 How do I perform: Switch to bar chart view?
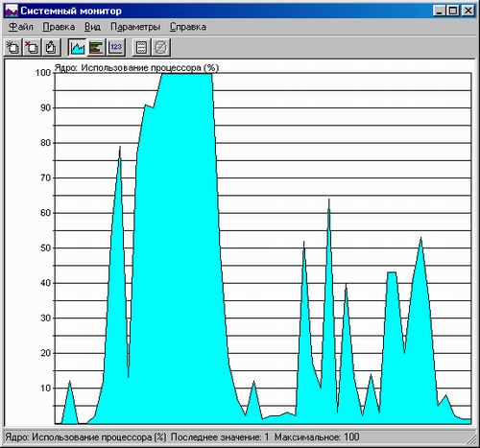(96, 48)
